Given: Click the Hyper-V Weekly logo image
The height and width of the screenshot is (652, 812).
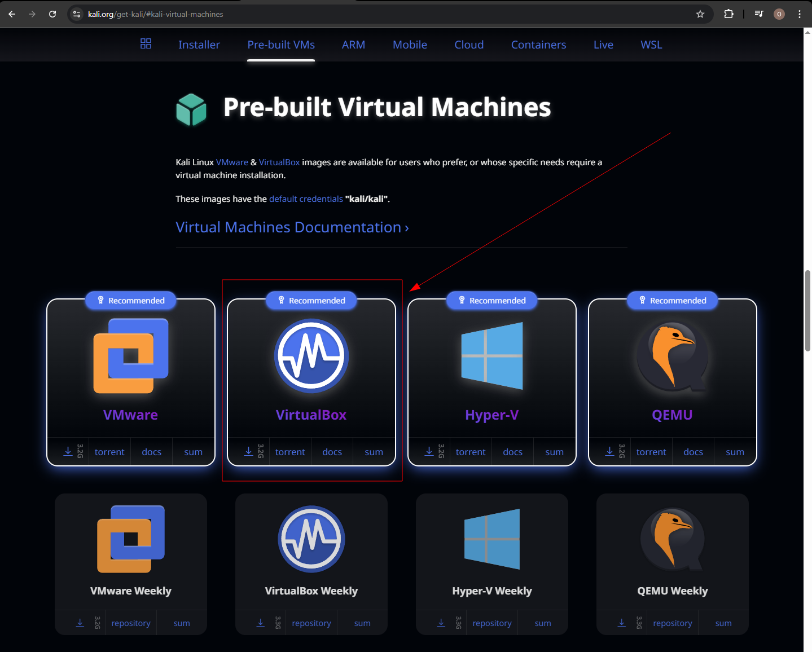Looking at the screenshot, I should [x=492, y=539].
